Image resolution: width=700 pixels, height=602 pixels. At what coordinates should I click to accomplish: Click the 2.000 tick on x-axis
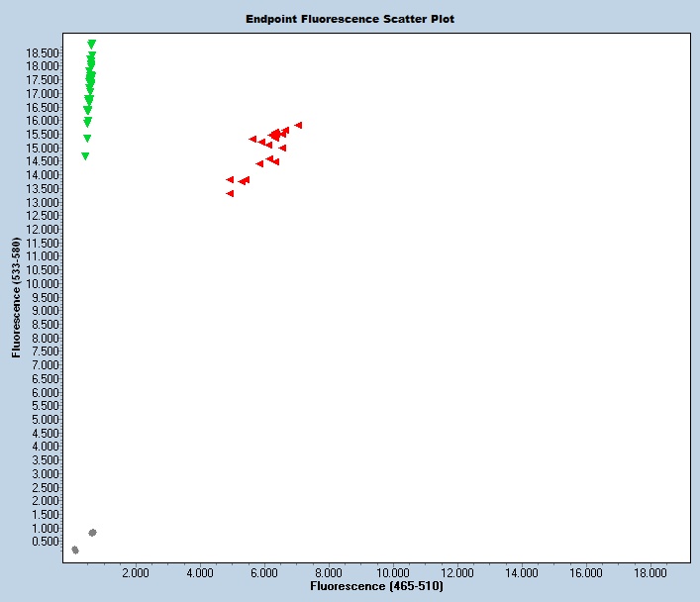point(135,573)
